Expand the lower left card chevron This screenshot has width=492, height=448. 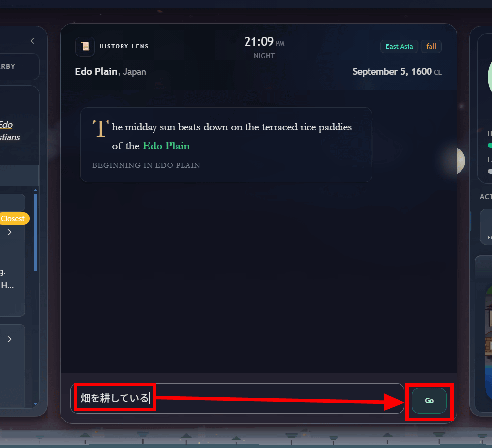(x=10, y=339)
